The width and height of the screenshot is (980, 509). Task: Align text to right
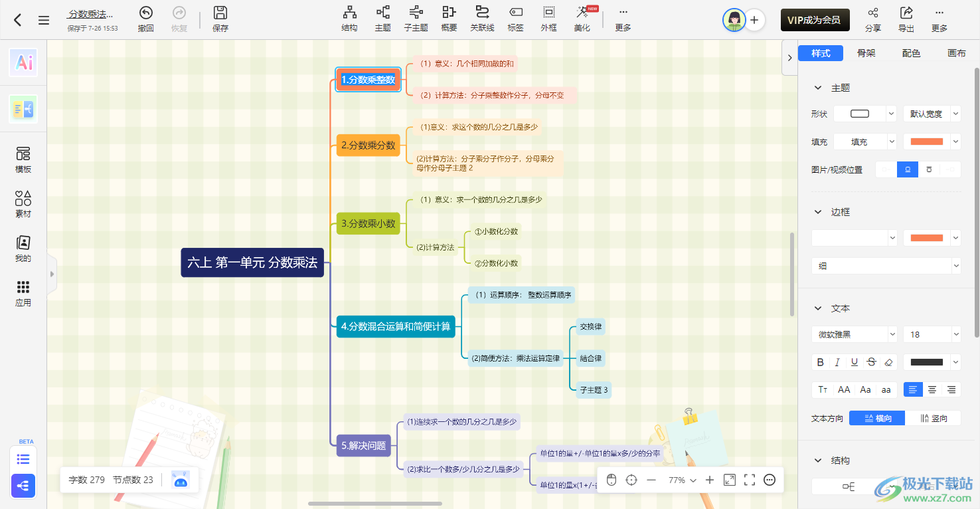[x=951, y=389]
